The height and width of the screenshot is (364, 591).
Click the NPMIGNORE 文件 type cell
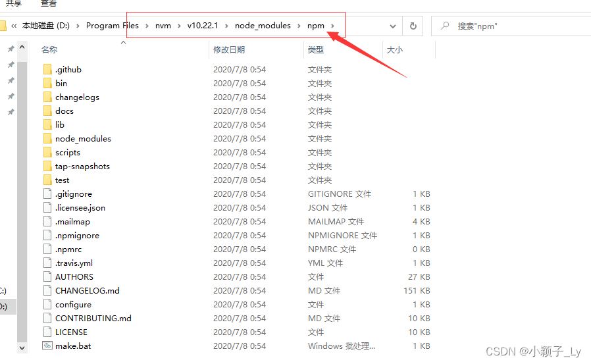tap(343, 236)
